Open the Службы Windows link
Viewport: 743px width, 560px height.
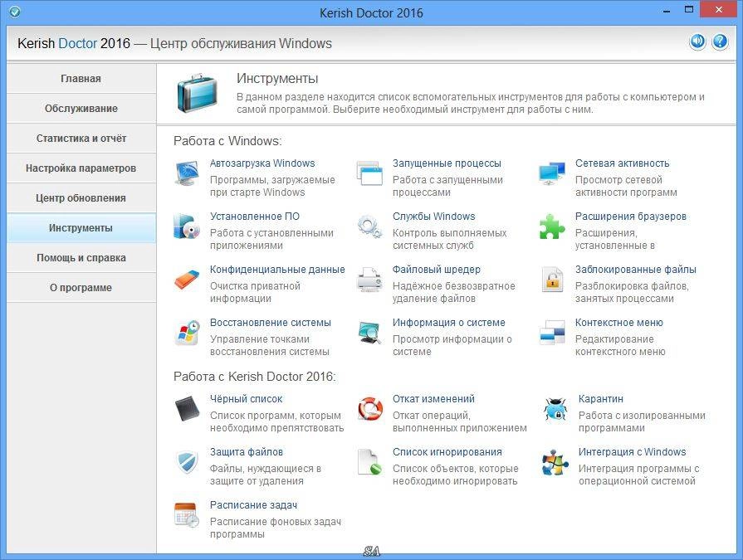[x=433, y=217]
